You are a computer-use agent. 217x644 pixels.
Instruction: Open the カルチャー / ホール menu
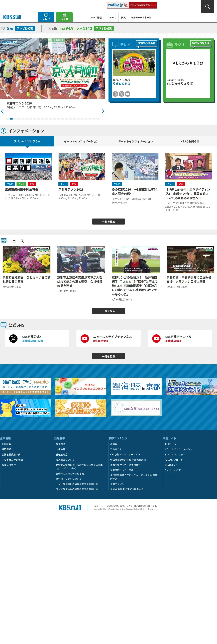click(141, 18)
